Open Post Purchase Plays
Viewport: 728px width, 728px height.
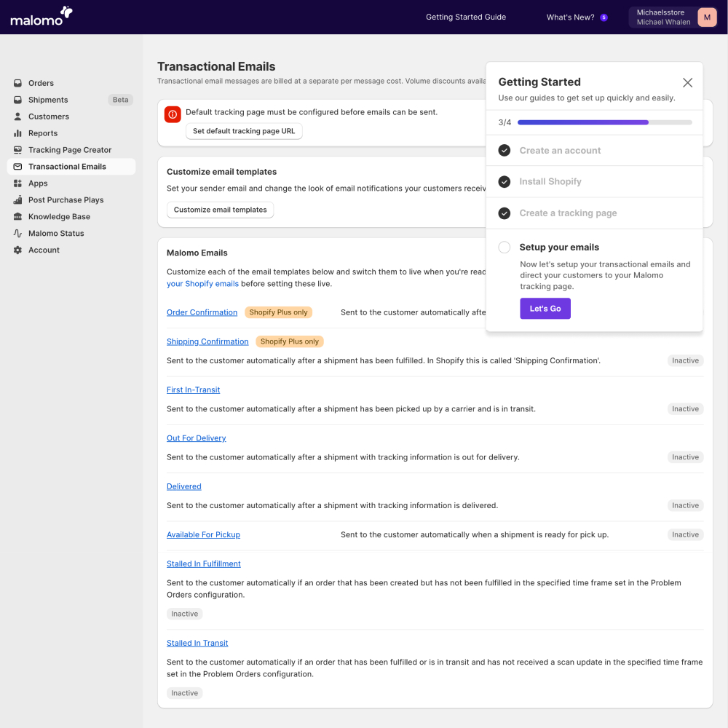pos(71,200)
